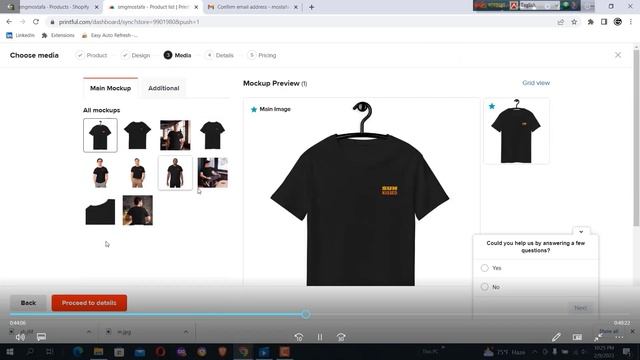Select model with khaki pants mockup
Screen dimensions: 640x360
[138, 173]
